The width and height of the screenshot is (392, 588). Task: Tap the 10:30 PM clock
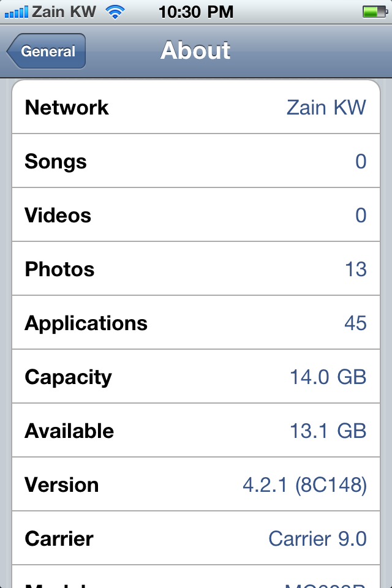195,11
